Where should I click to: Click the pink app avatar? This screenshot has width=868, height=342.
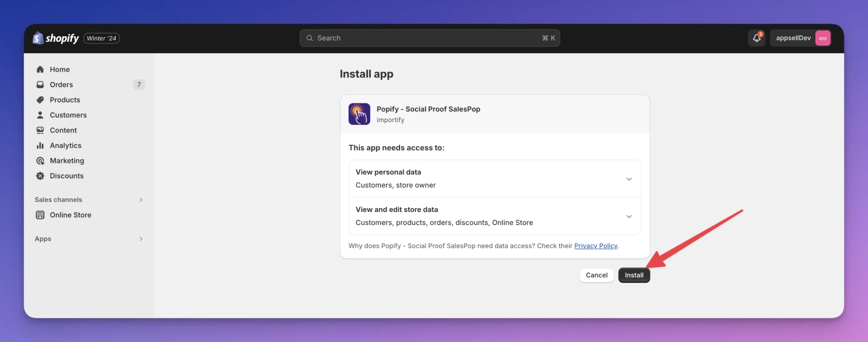823,38
